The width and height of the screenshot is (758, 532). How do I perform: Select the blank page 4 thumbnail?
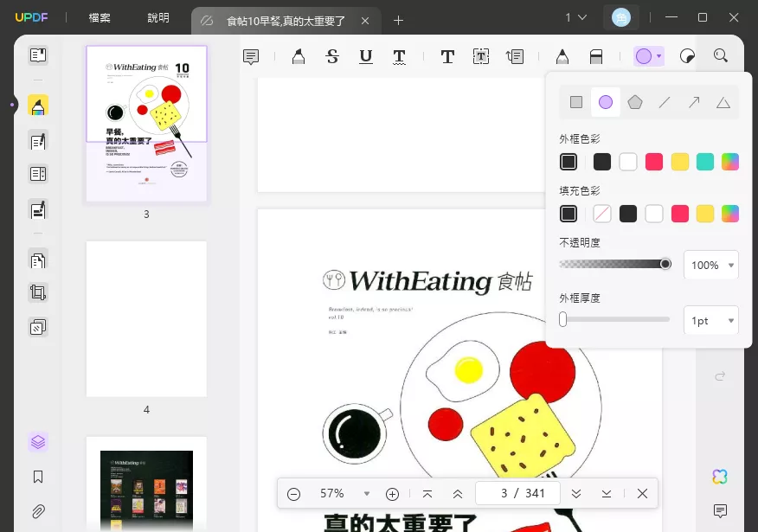146,319
